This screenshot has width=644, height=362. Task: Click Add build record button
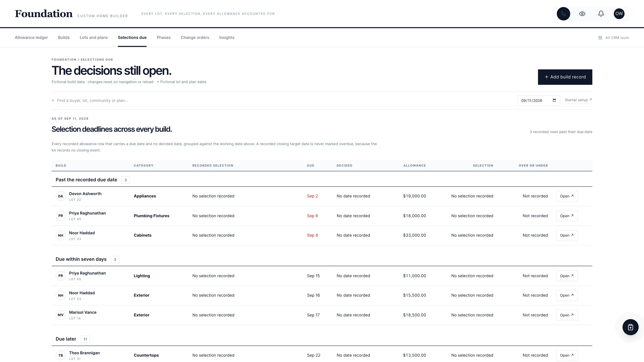click(565, 77)
